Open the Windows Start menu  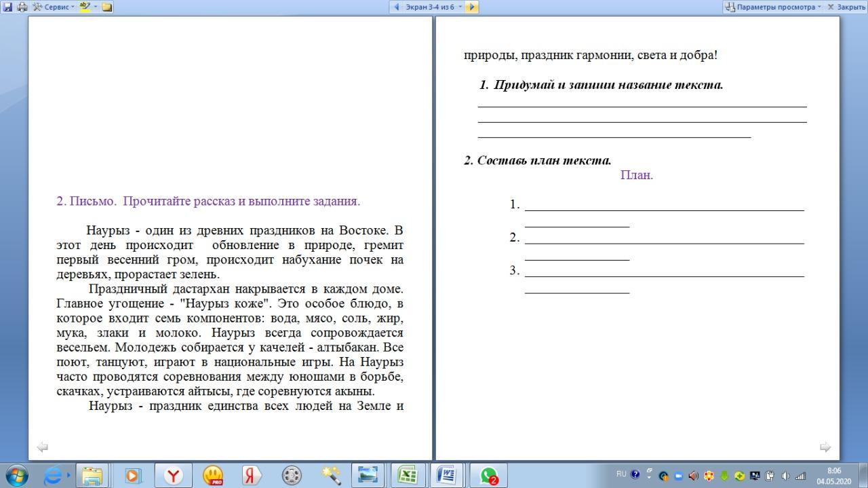[x=16, y=475]
